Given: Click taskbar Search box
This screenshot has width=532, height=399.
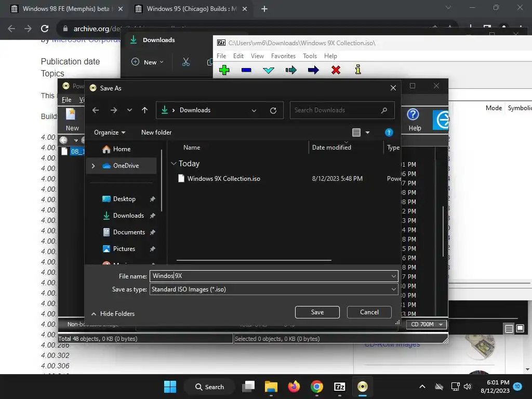Looking at the screenshot, I should 209,387.
